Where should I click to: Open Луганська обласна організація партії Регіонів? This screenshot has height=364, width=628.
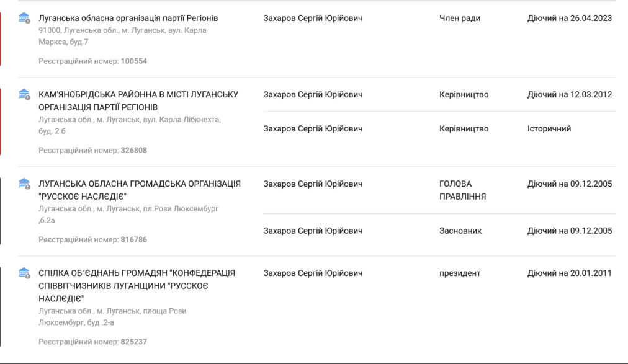[x=128, y=19]
